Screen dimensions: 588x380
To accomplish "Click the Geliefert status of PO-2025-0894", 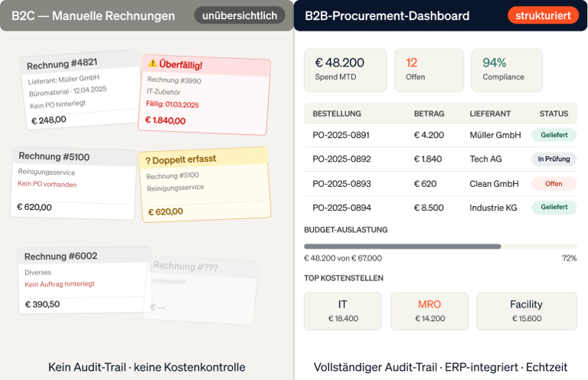I will coord(554,207).
